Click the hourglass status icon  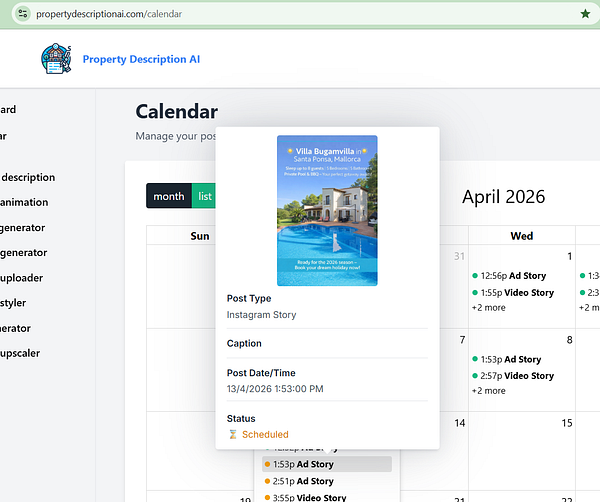click(233, 435)
